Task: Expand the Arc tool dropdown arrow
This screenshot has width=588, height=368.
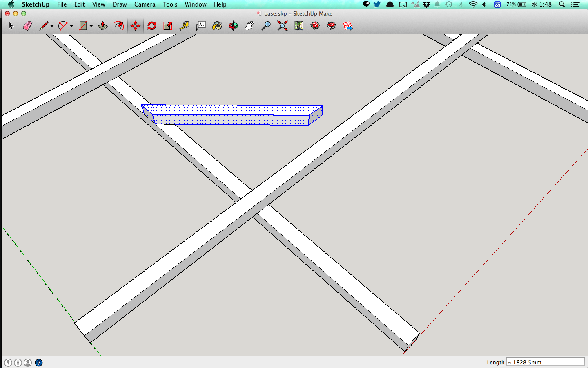Action: (x=71, y=26)
